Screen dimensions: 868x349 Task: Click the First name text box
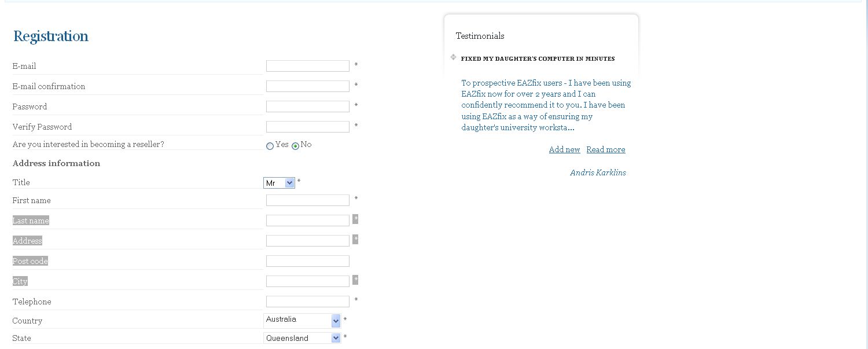click(307, 200)
